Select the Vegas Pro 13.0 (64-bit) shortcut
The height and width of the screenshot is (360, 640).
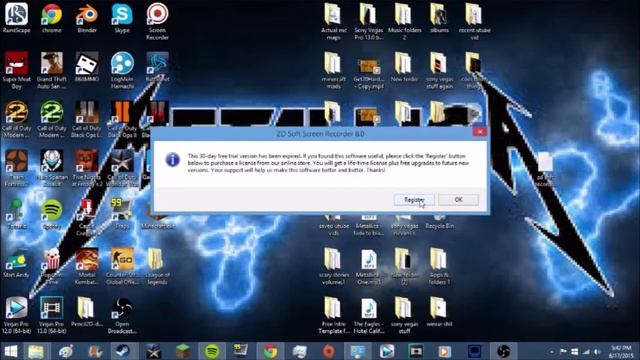51,315
